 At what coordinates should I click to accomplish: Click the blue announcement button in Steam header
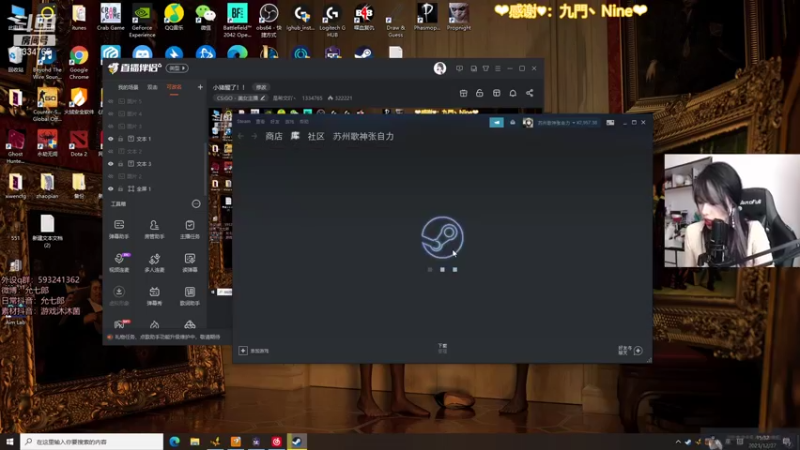[x=496, y=122]
